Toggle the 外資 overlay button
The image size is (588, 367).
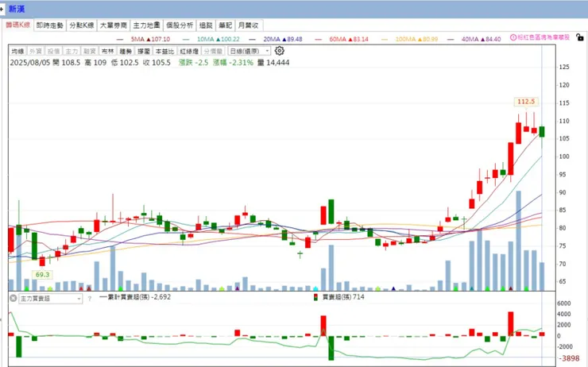click(x=36, y=51)
